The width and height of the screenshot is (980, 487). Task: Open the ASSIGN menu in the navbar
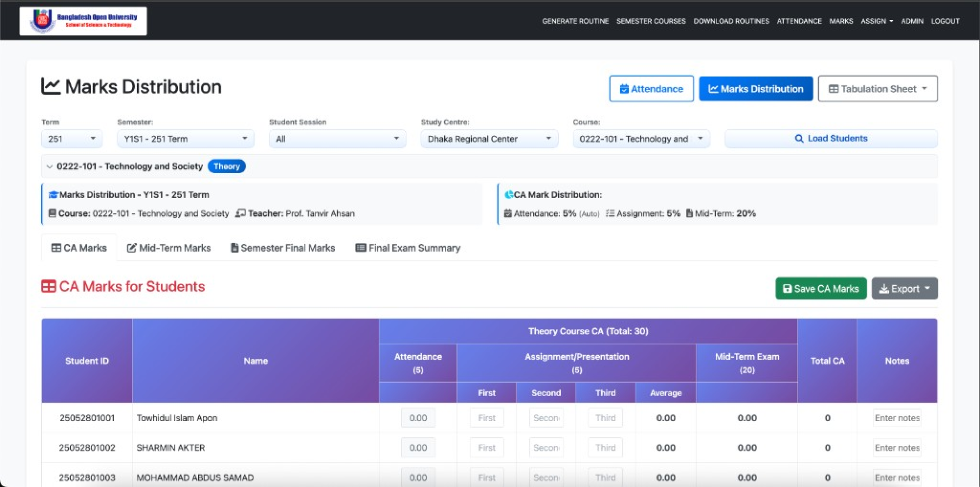(x=877, y=21)
